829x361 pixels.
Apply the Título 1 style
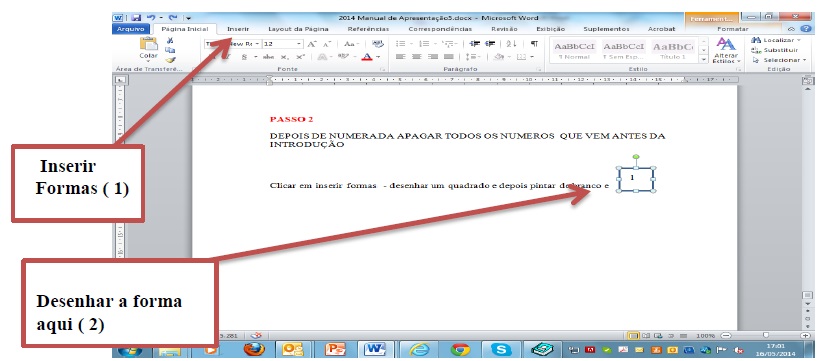[x=673, y=50]
